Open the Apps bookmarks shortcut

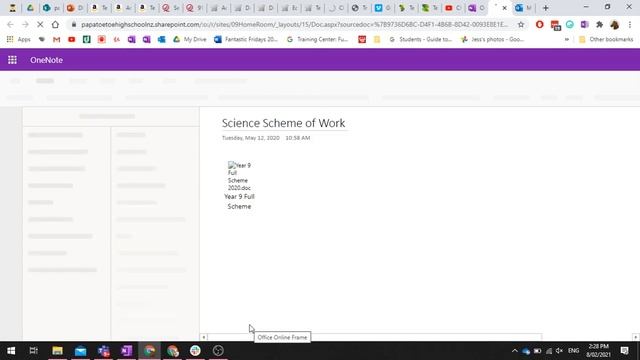pos(19,40)
